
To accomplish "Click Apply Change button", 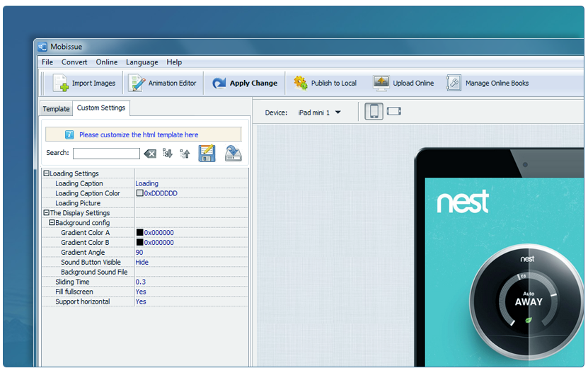I will 245,83.
